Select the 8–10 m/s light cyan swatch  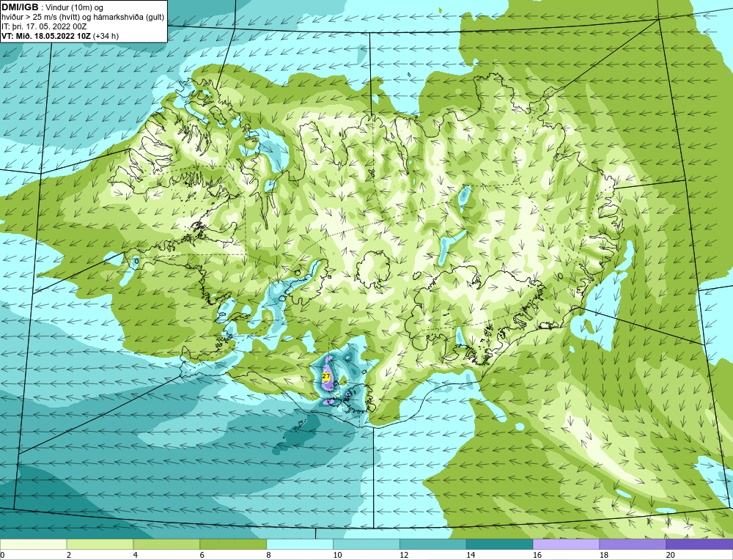pyautogui.click(x=300, y=544)
